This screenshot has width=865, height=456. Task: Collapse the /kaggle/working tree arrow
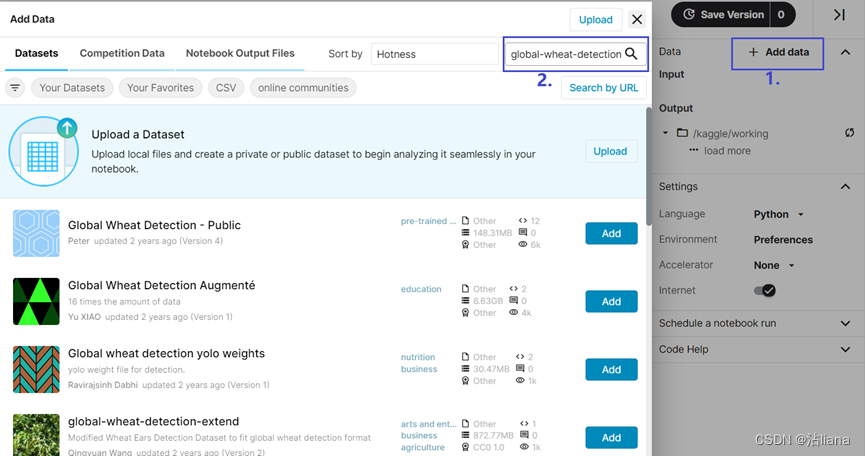point(665,133)
